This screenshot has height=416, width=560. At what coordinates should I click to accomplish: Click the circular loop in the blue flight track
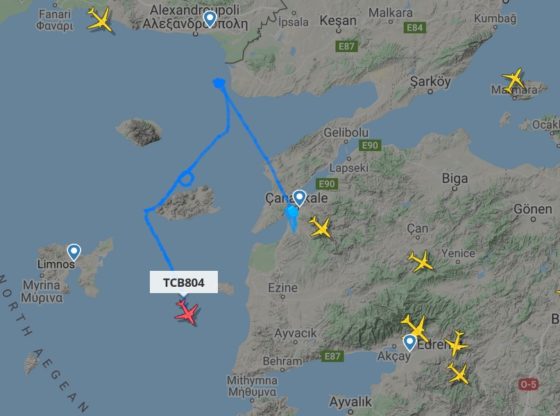(x=186, y=178)
